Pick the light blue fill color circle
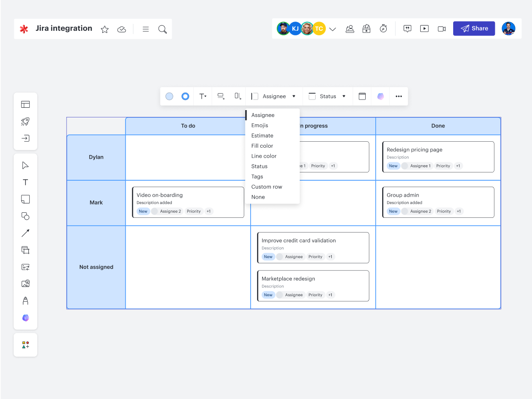 tap(170, 96)
